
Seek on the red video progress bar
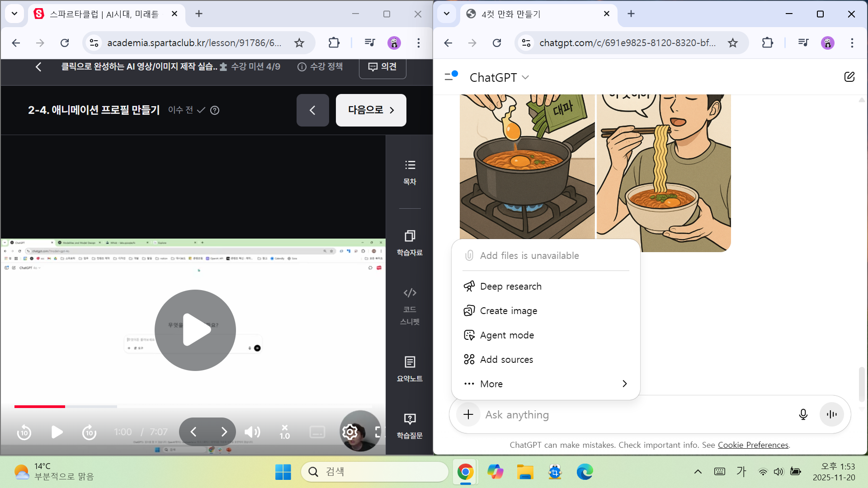(x=40, y=407)
